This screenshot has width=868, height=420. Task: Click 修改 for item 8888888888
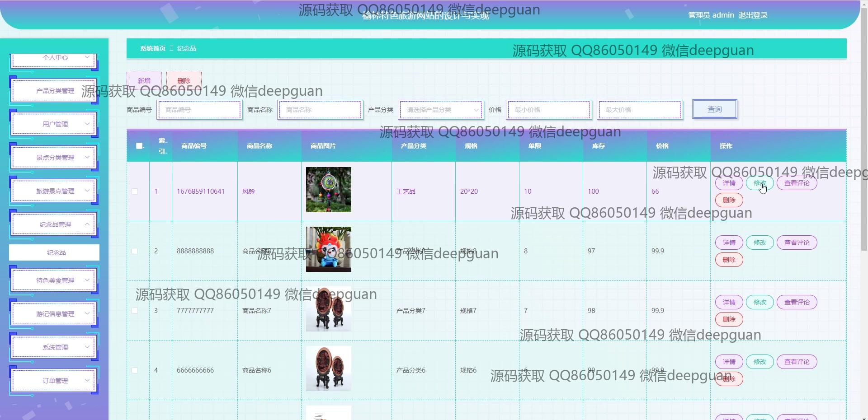click(x=760, y=243)
